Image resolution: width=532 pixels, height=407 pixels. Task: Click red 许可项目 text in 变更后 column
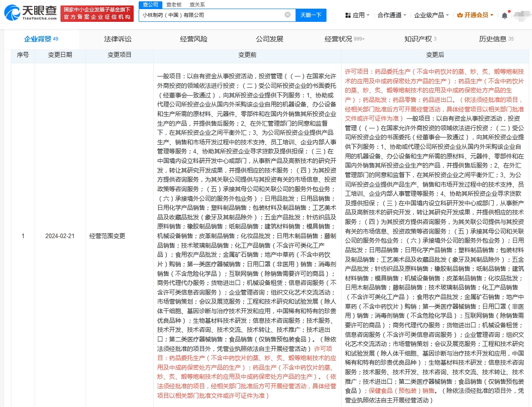356,71
